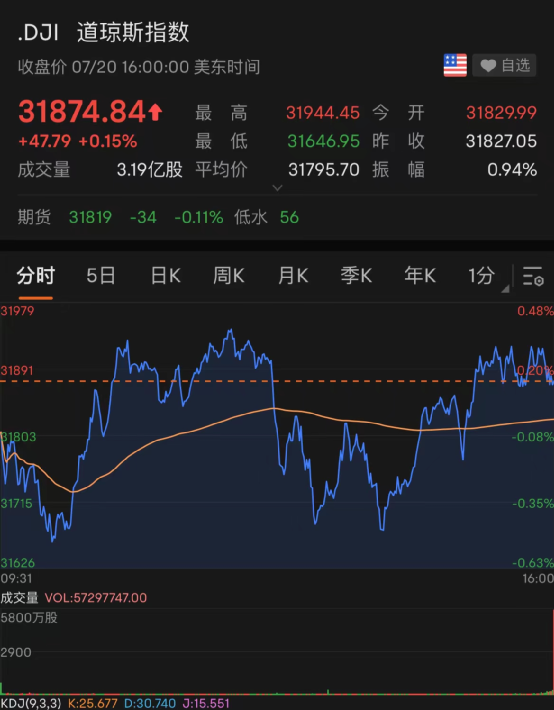The image size is (554, 710).
Task: Tap the KDJ(9,3,3) indicator label
Action: click(x=31, y=703)
